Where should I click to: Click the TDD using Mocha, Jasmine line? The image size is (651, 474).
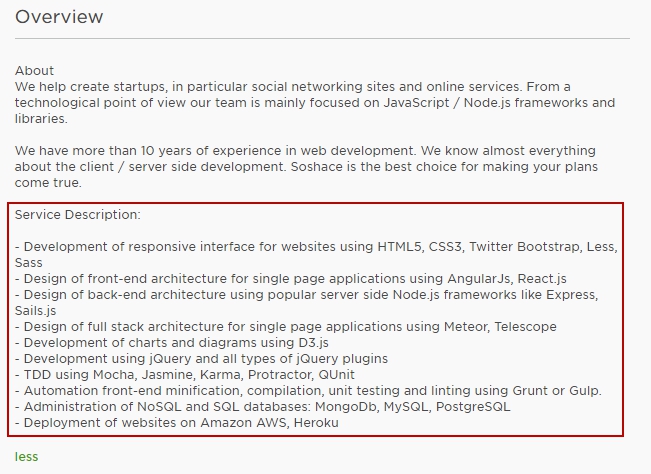pos(185,374)
